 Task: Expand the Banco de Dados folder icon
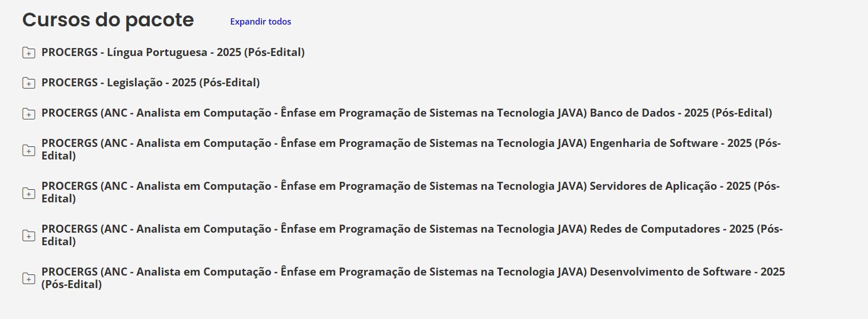click(x=29, y=114)
